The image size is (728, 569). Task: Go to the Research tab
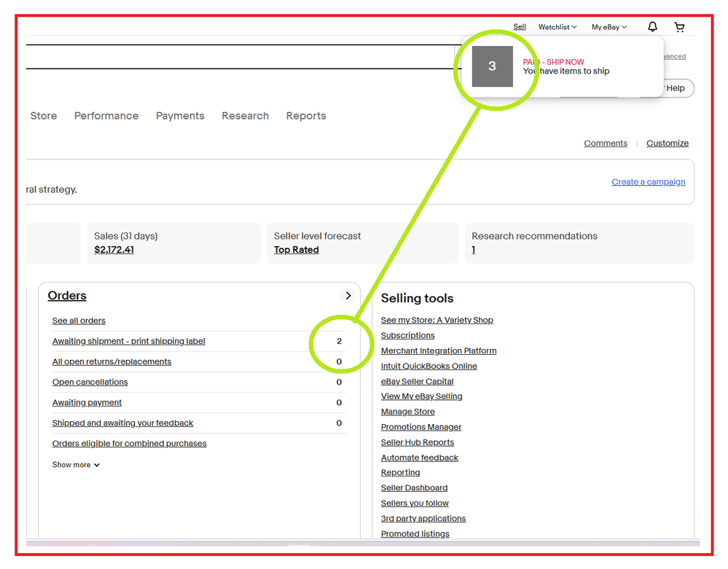[245, 116]
